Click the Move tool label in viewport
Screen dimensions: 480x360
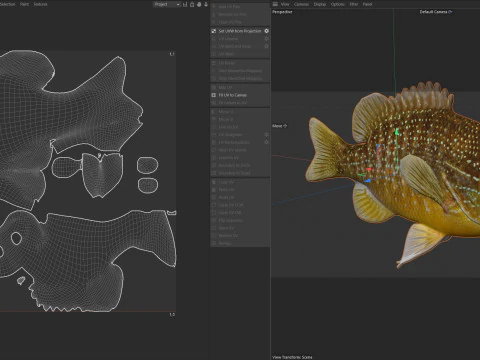(277, 126)
